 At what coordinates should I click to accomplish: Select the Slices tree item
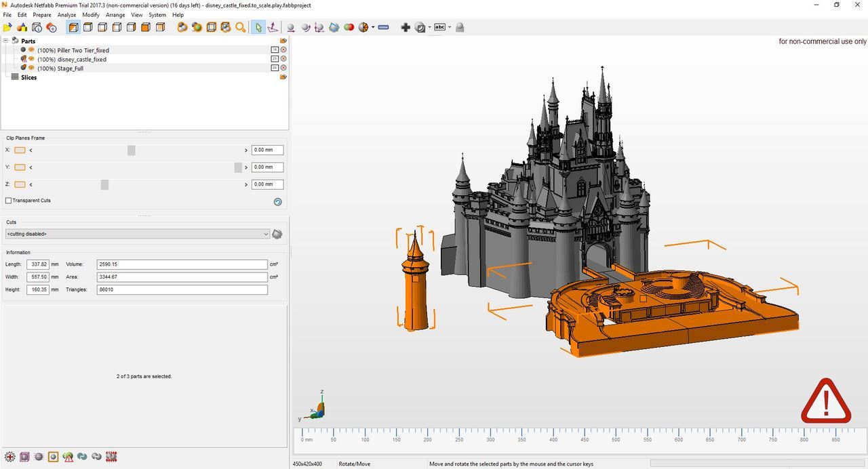click(28, 77)
